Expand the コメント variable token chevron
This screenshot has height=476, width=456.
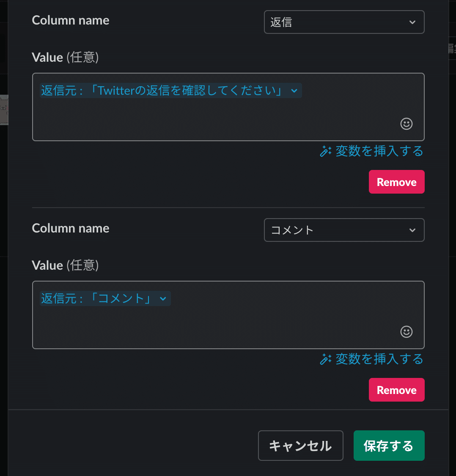click(163, 298)
